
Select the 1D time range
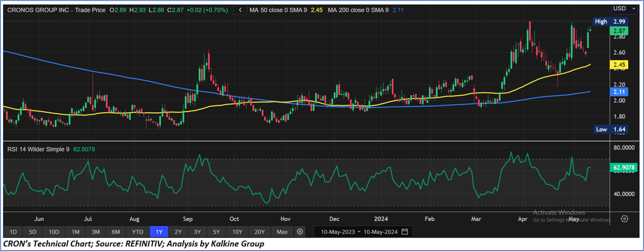[13, 232]
